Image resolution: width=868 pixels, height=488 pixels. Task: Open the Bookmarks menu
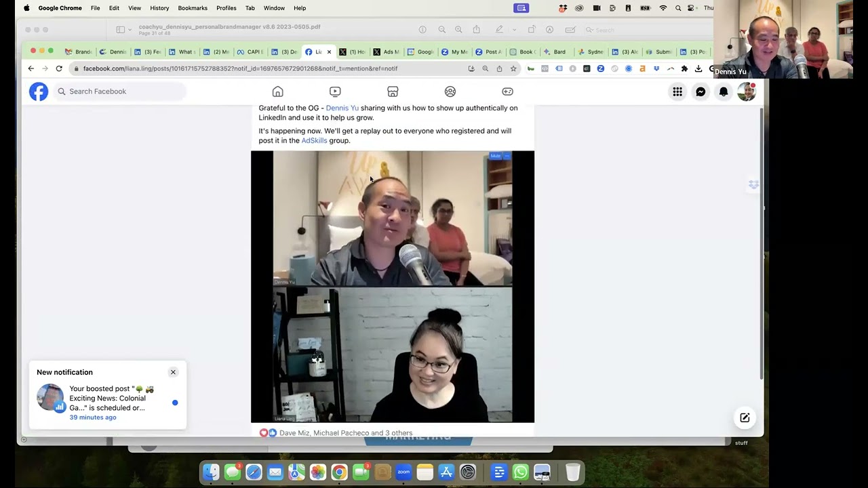click(193, 8)
